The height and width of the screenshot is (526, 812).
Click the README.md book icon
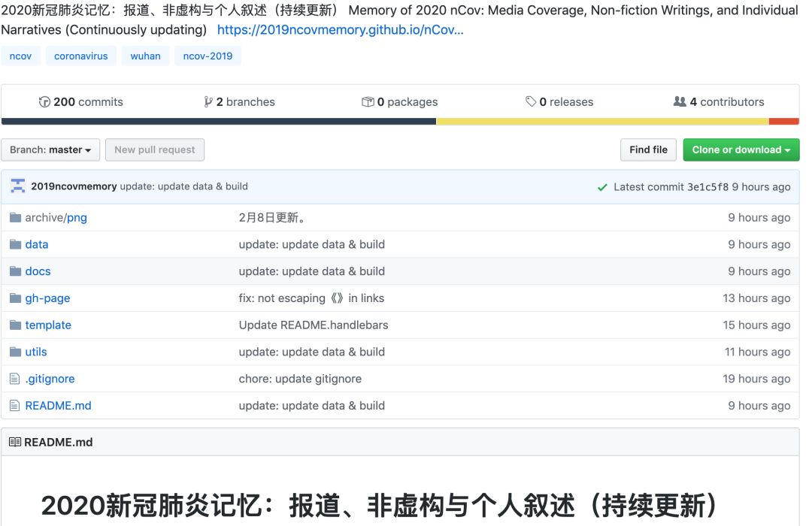click(15, 442)
